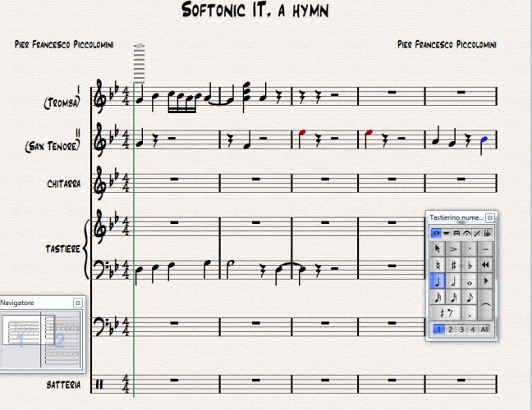
Task: Apply tenuto mark from the keypad
Action: tap(485, 249)
